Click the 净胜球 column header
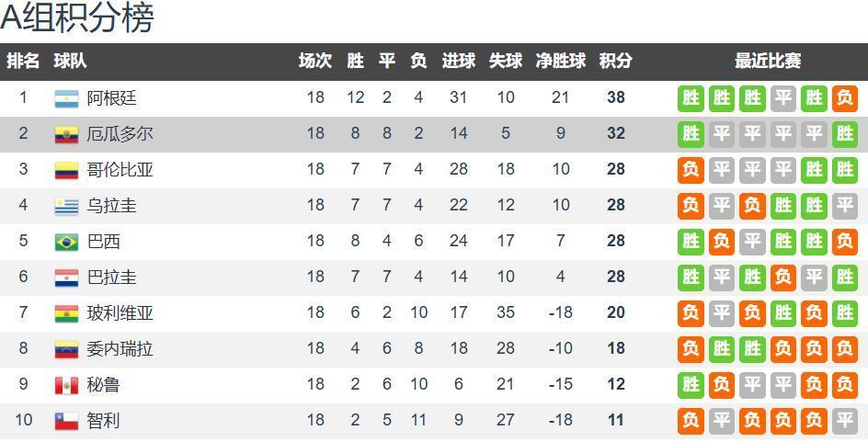The image size is (868, 442). tap(560, 61)
